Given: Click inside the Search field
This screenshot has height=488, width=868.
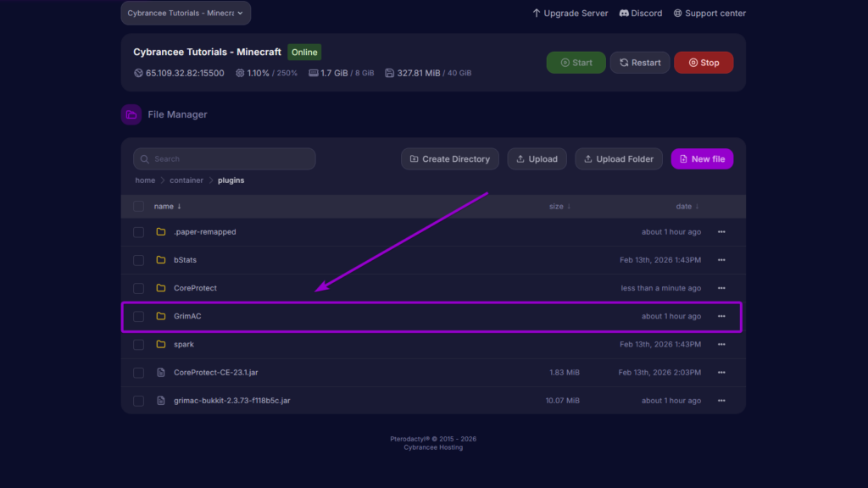Looking at the screenshot, I should pos(224,158).
